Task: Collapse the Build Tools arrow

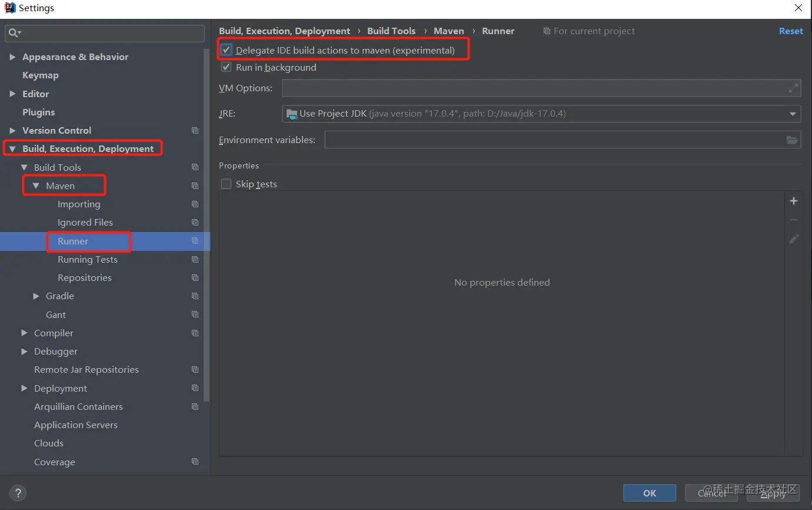Action: coord(24,167)
